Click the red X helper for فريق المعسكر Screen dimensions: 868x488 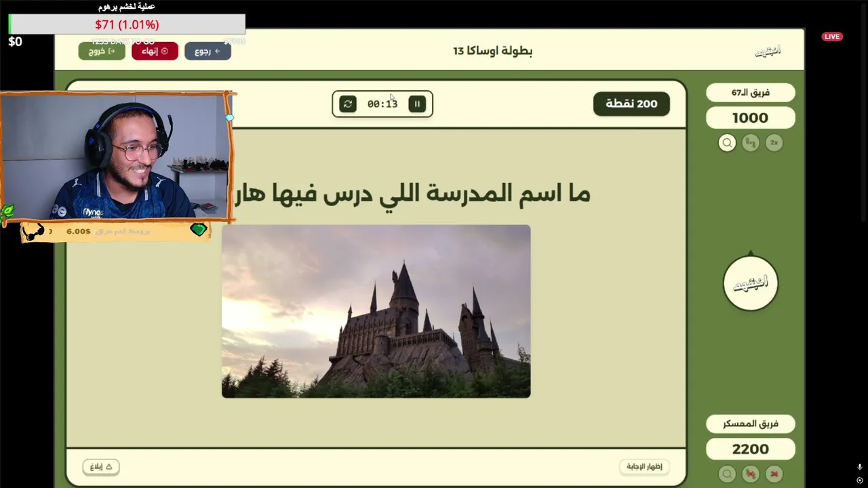tap(774, 474)
